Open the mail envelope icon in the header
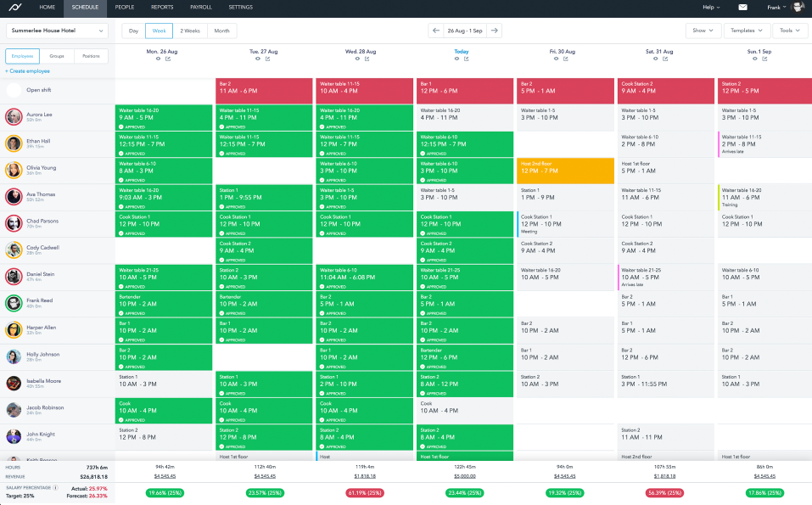 pyautogui.click(x=742, y=7)
